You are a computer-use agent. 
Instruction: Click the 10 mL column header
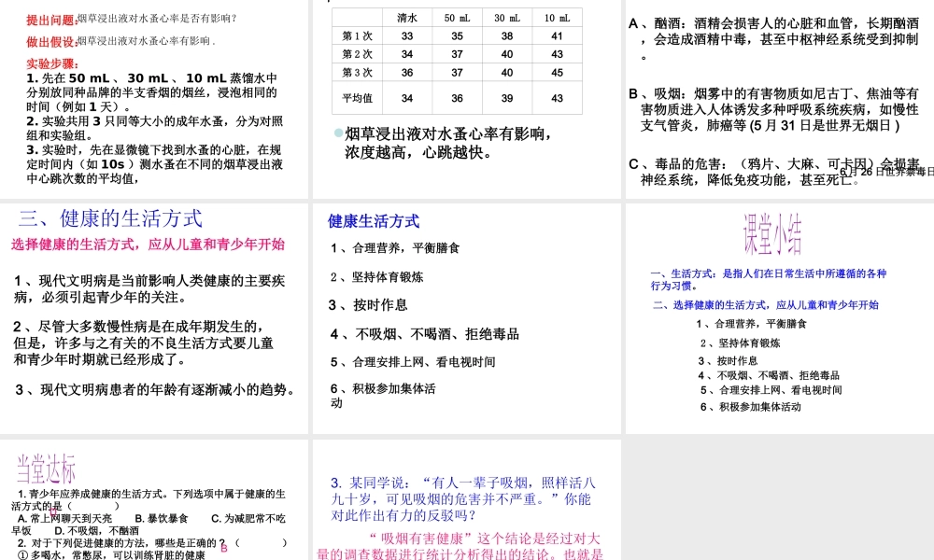pyautogui.click(x=557, y=18)
